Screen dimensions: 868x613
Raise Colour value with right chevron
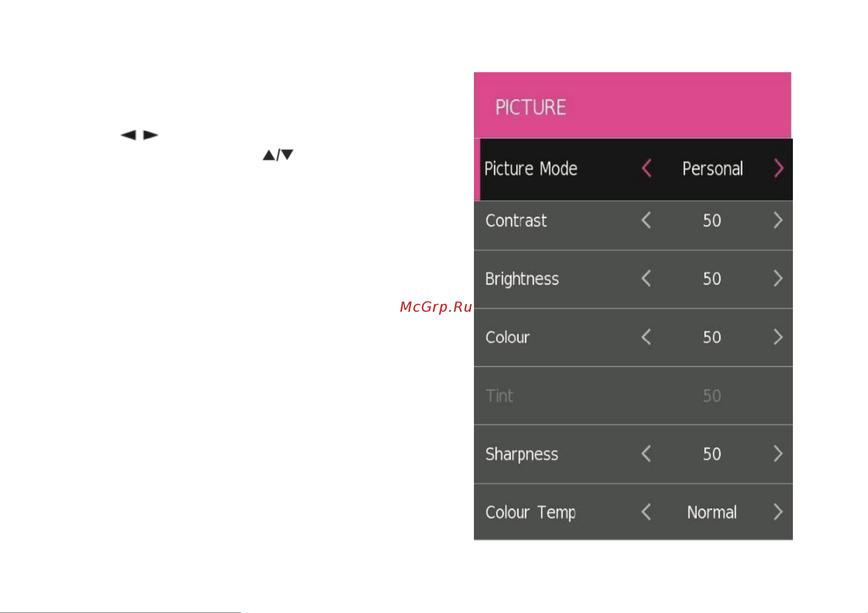[x=778, y=337]
